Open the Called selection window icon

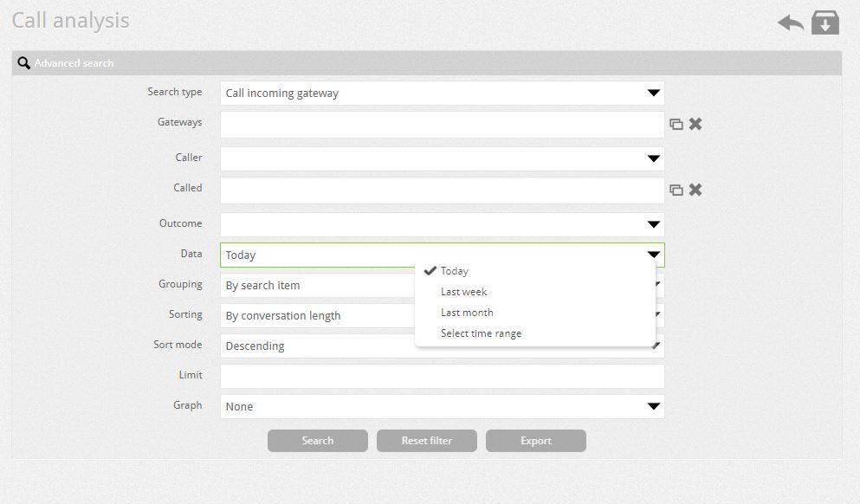pyautogui.click(x=676, y=191)
